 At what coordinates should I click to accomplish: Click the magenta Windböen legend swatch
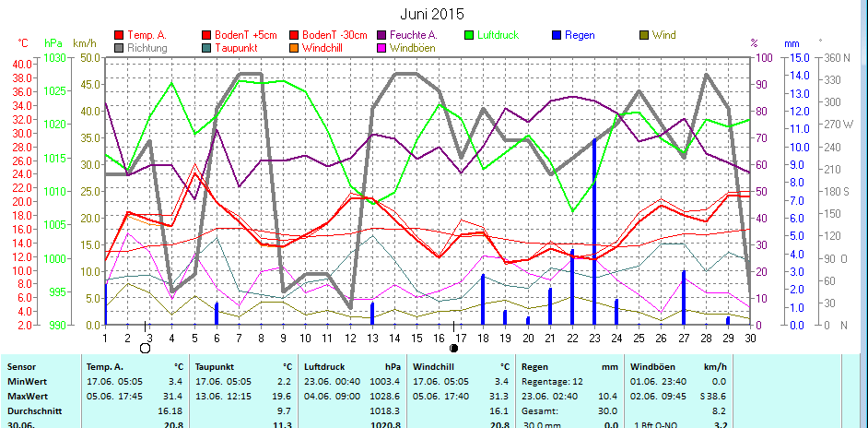click(381, 48)
